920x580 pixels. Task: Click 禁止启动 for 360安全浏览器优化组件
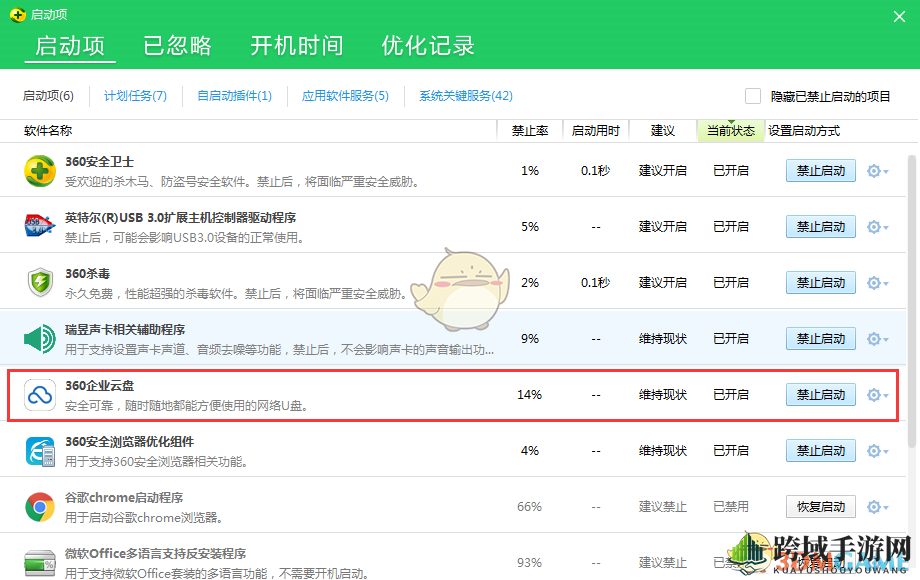[820, 451]
